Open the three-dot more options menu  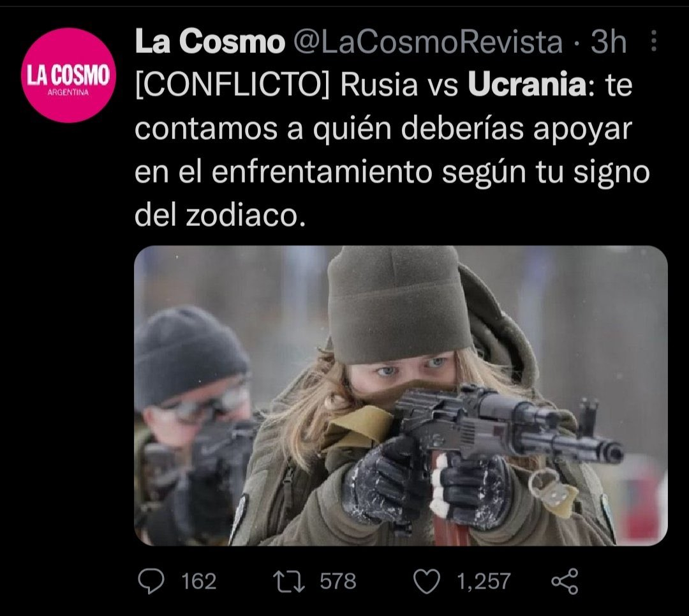point(654,41)
